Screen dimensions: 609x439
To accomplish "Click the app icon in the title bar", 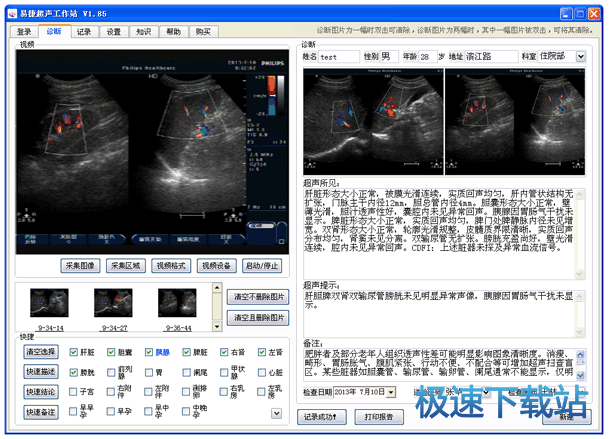I will [12, 14].
